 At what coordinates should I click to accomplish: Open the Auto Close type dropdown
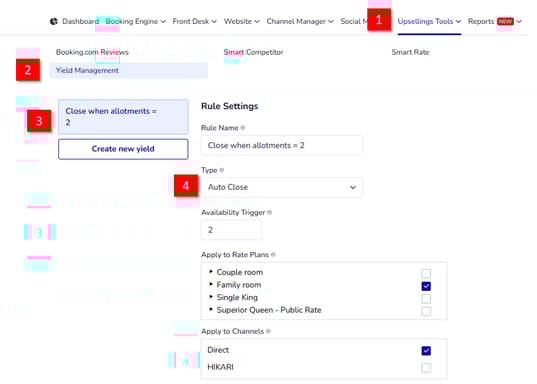tap(282, 187)
